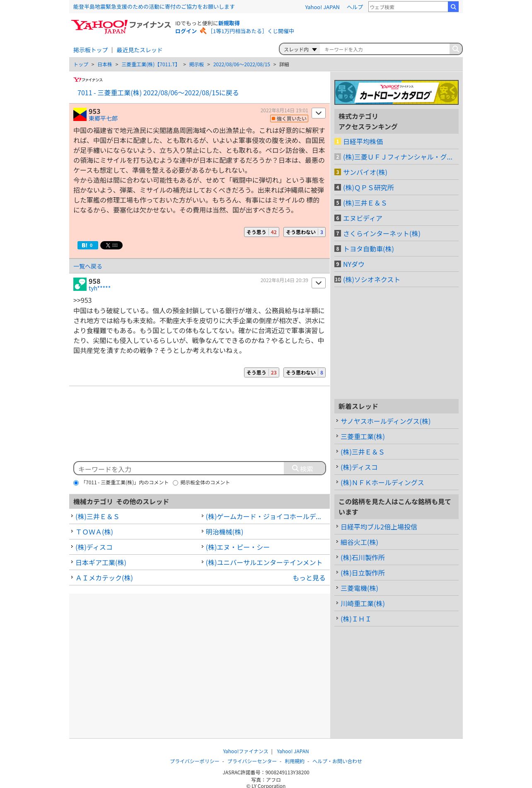Open the 能登半島地震 donation notice link
The image size is (532, 788).
[x=154, y=7]
